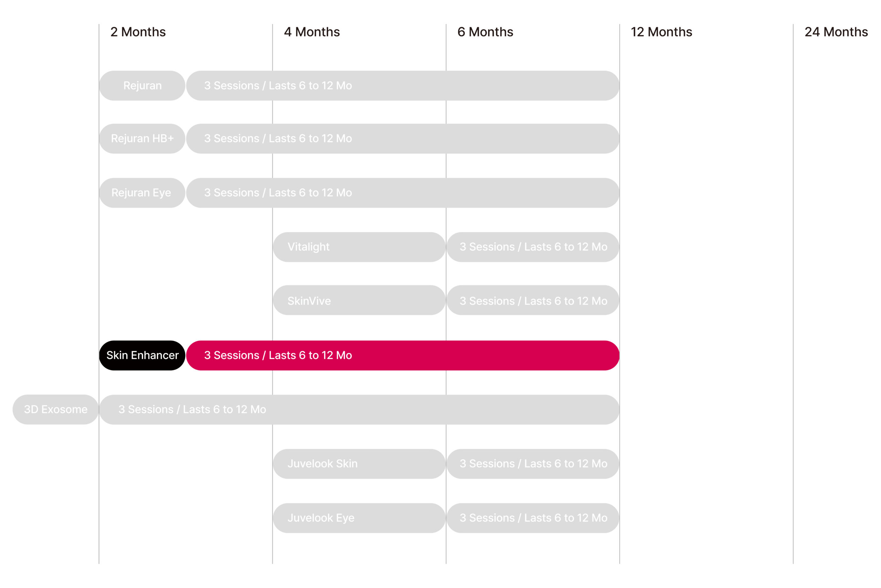Click the 2 Months column header
Viewport: 881px width, 588px height.
pyautogui.click(x=138, y=32)
